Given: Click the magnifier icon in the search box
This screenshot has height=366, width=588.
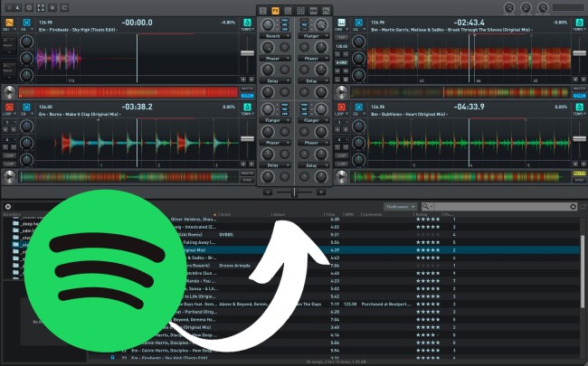Looking at the screenshot, I should [426, 206].
